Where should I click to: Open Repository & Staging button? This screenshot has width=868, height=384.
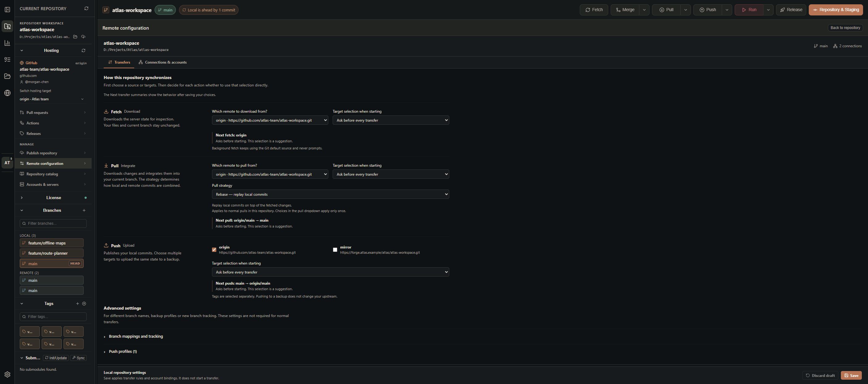point(836,10)
